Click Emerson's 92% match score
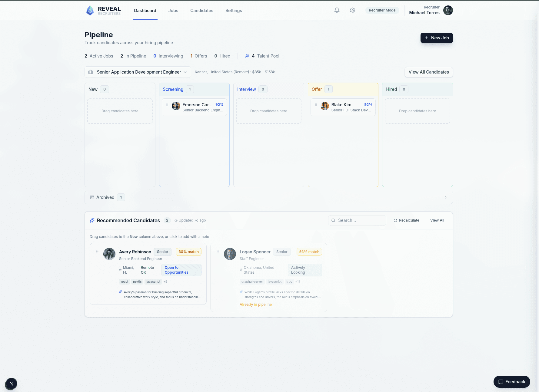 [219, 104]
